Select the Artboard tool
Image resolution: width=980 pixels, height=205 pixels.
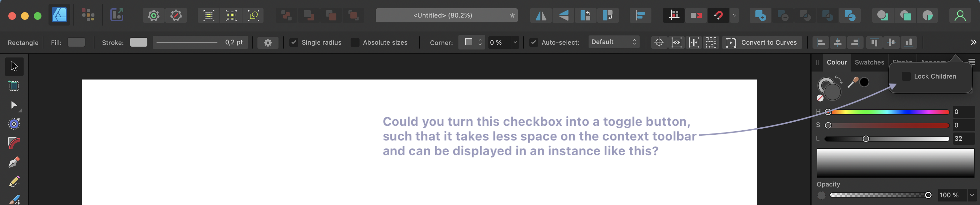click(14, 86)
